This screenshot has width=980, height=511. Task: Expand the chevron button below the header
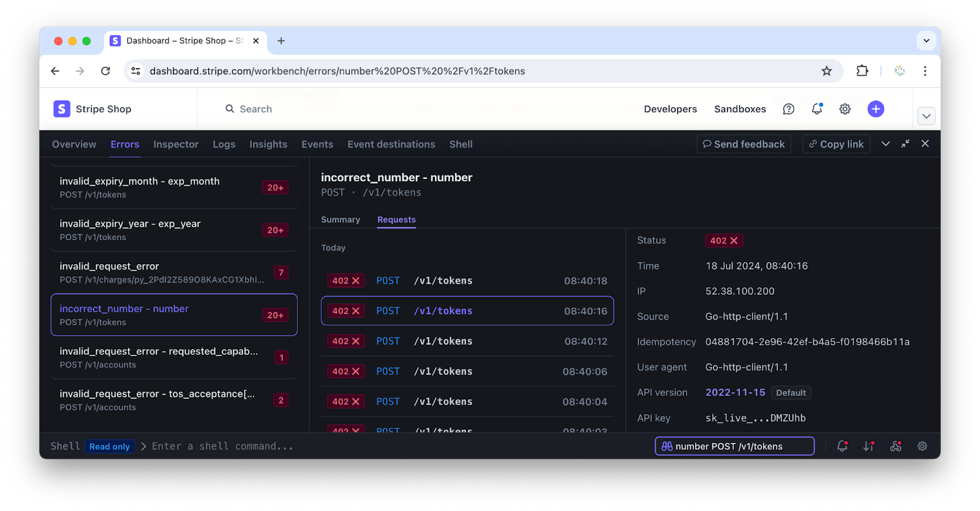[x=926, y=116]
